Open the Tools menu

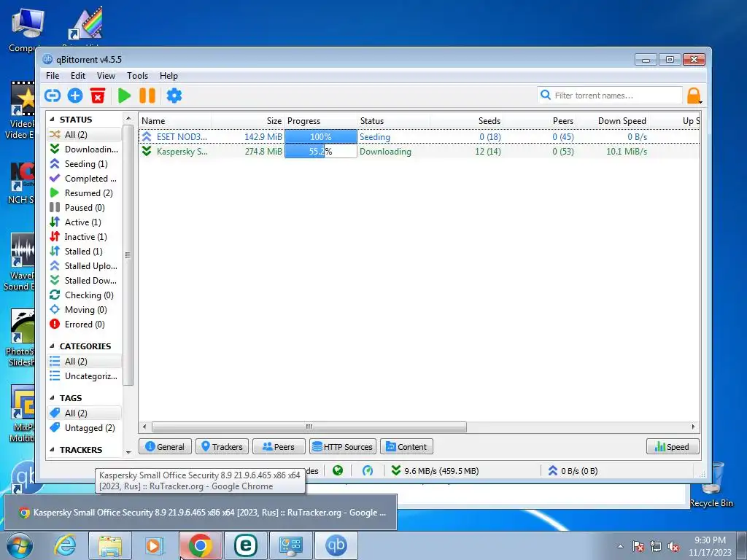tap(137, 75)
